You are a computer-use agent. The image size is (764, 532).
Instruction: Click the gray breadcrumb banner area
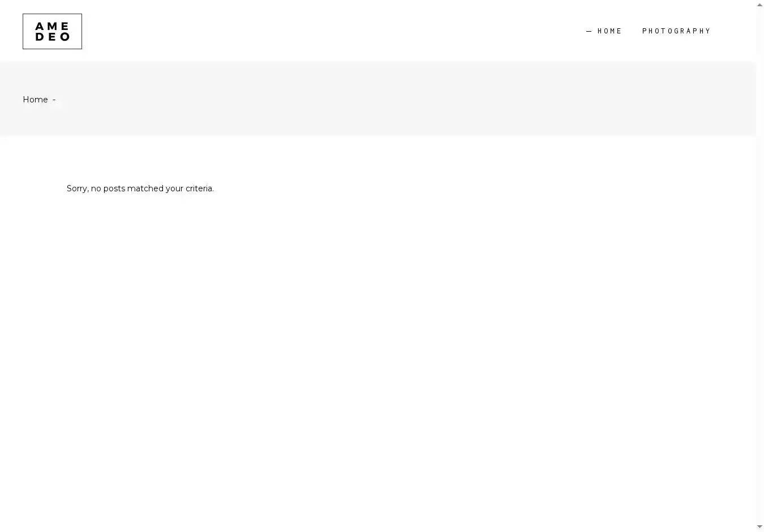[x=396, y=99]
